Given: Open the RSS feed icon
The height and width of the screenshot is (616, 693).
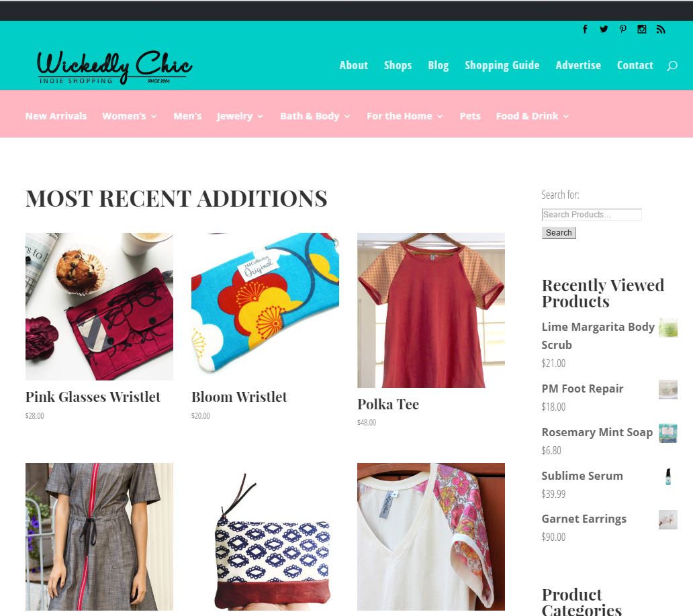Looking at the screenshot, I should [661, 29].
